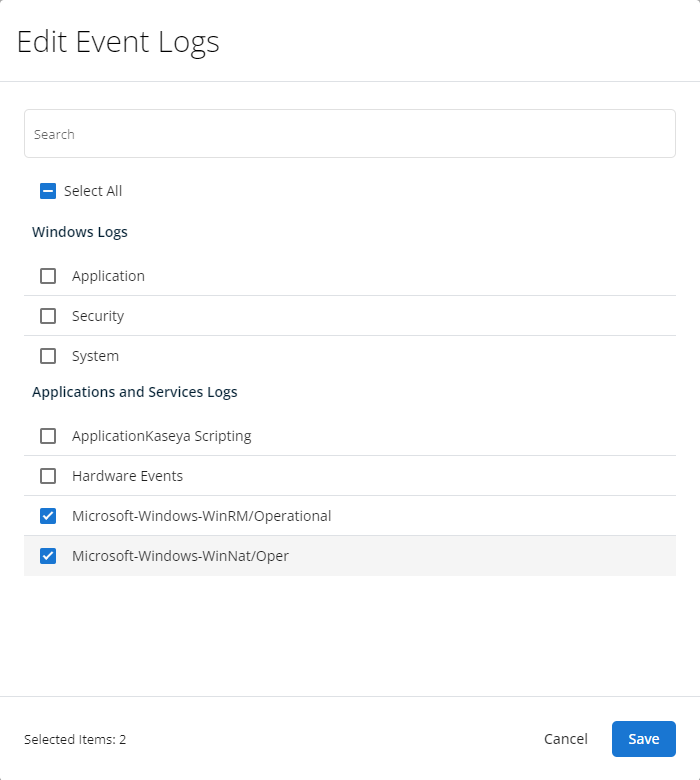Click the "Select All" label text
This screenshot has height=780, width=700.
93,191
